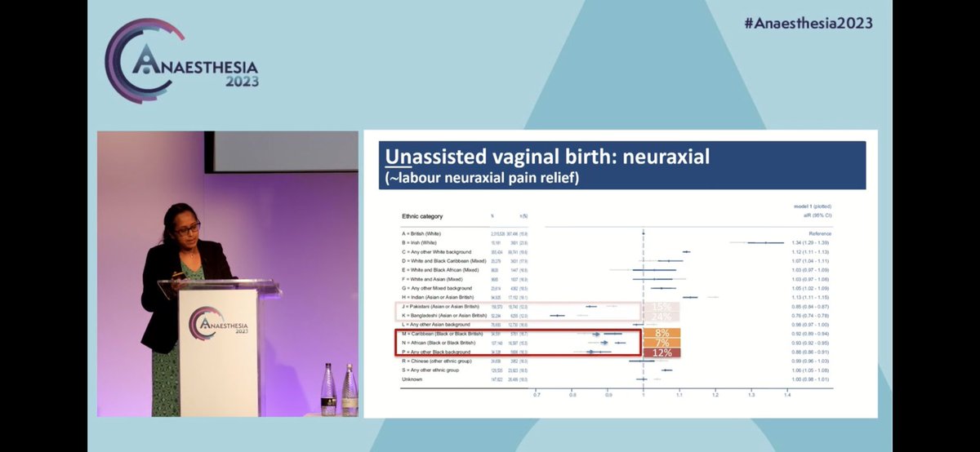The image size is (980, 452).
Task: Click the '1' x-axis tick label
Action: click(x=644, y=395)
